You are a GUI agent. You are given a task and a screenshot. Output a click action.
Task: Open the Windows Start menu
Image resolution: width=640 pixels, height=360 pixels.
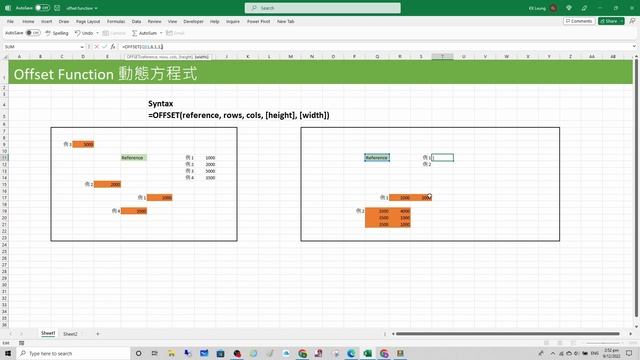click(x=8, y=353)
